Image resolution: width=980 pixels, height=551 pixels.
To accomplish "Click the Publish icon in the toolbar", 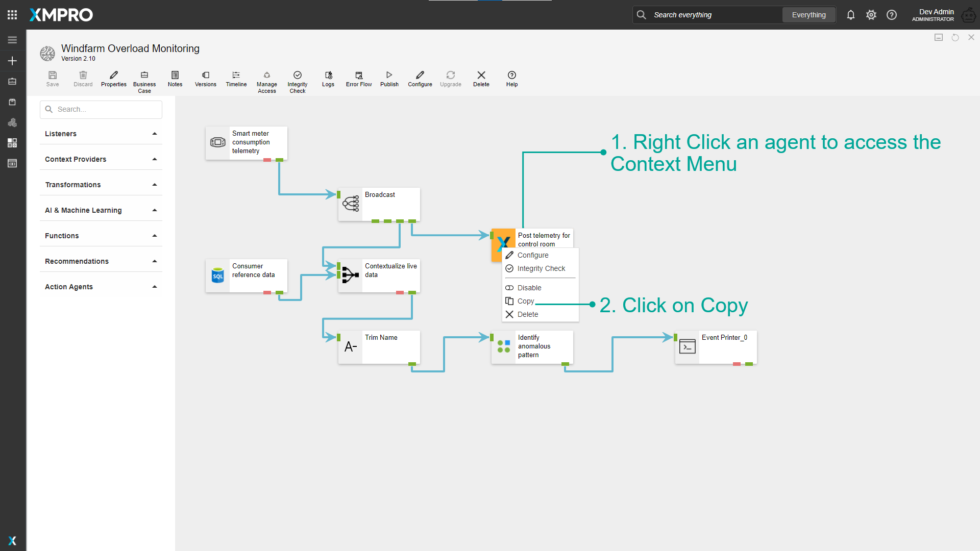I will [x=389, y=80].
